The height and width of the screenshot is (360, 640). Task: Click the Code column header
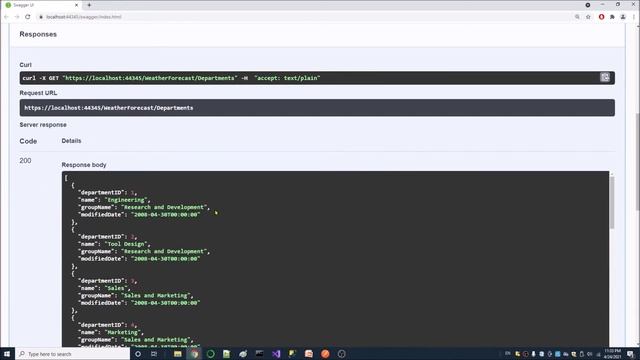[28, 141]
